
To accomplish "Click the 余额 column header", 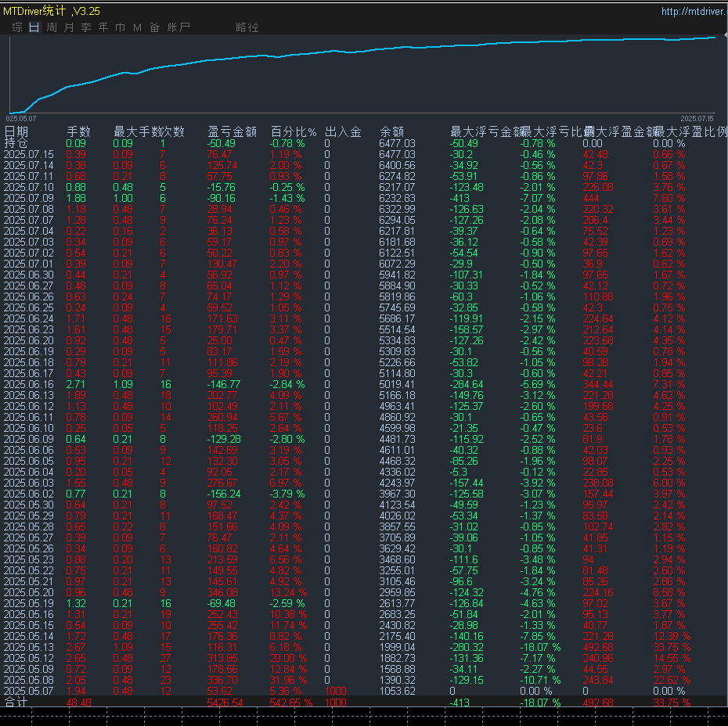I will click(391, 131).
